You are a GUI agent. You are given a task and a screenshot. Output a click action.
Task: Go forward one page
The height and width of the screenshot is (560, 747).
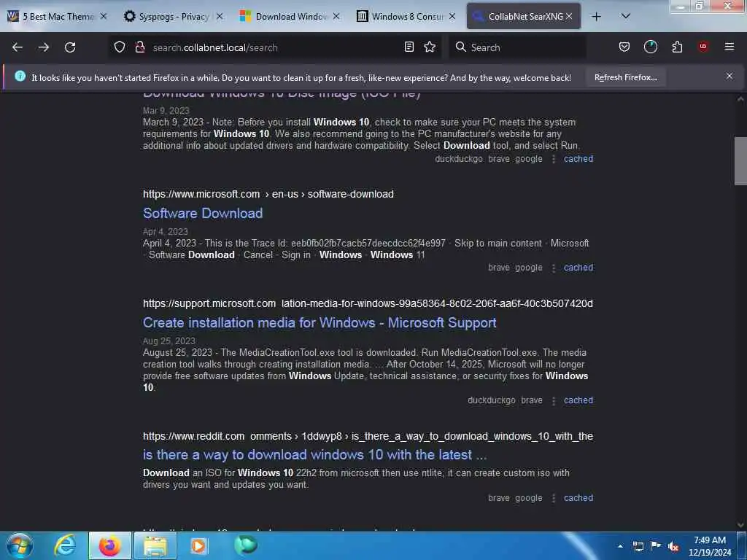tap(44, 47)
